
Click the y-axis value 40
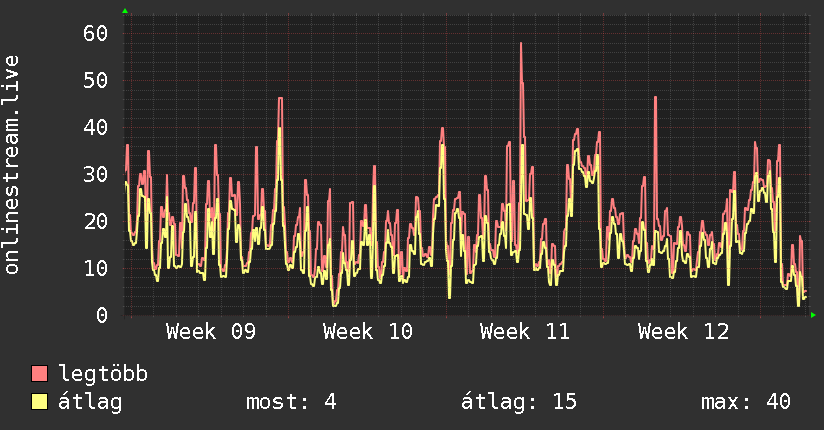96,127
